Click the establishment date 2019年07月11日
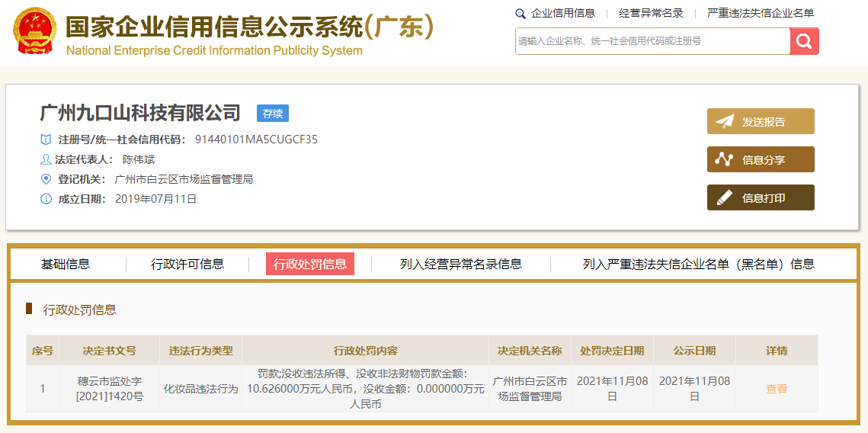 [x=155, y=199]
